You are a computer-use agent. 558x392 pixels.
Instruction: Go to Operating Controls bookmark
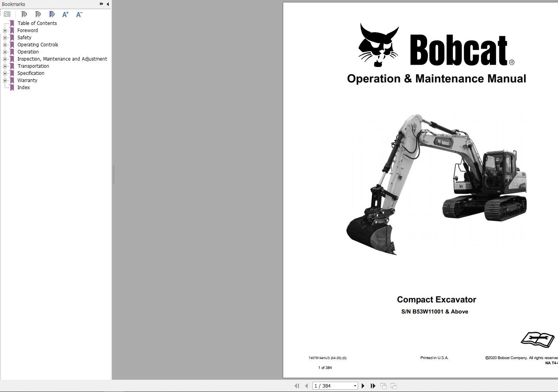(38, 45)
